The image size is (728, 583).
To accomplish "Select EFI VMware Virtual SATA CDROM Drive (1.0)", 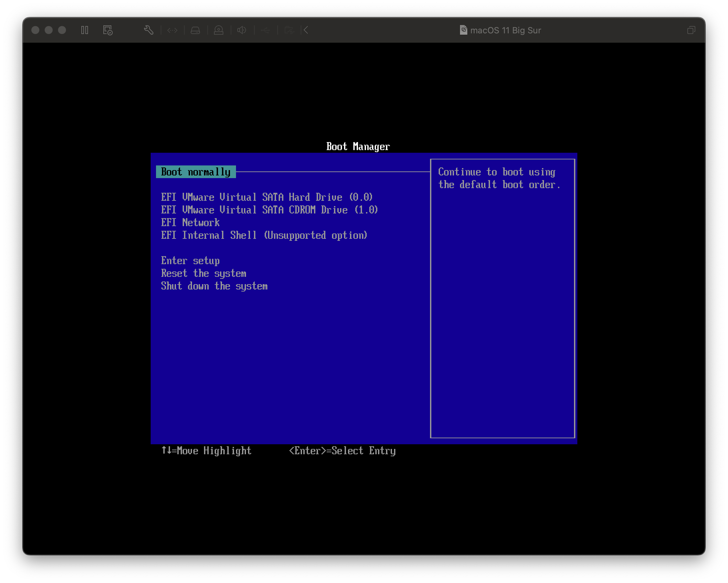I will [x=269, y=210].
